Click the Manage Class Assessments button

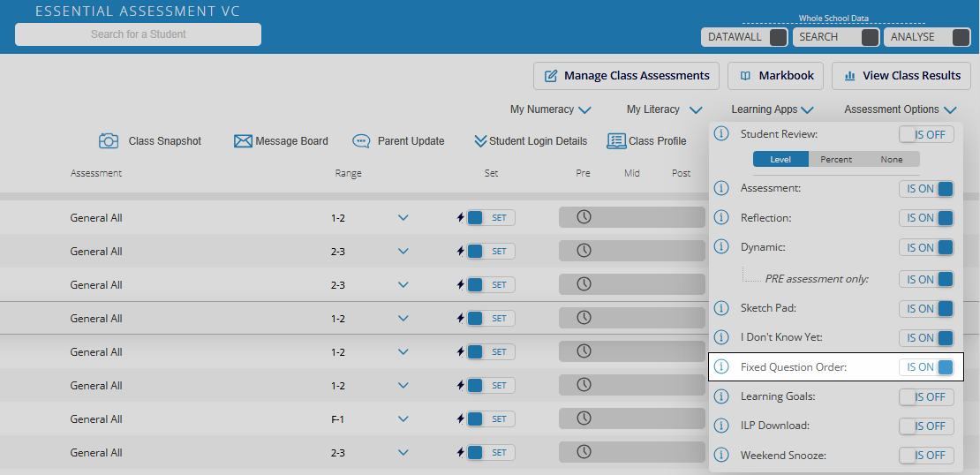(627, 76)
